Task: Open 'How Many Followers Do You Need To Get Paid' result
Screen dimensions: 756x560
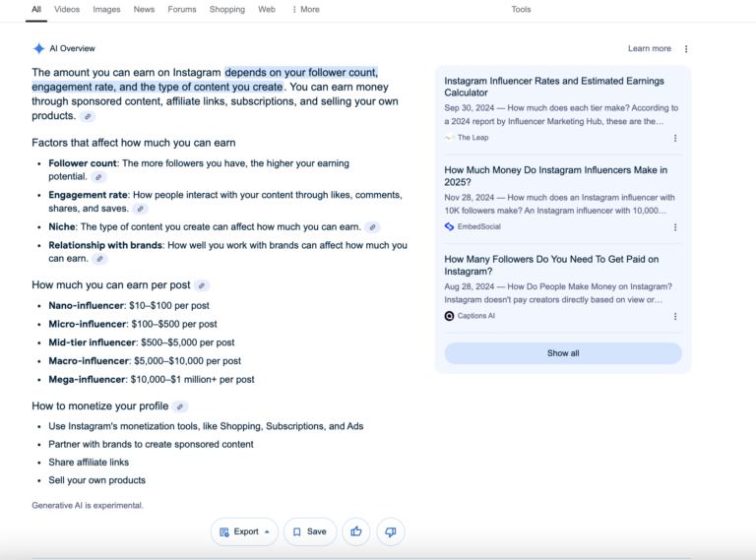Action: 551,265
